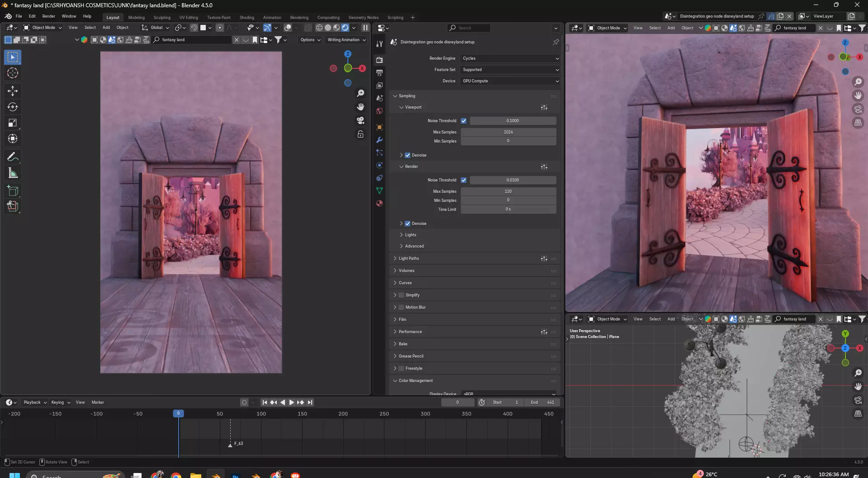The width and height of the screenshot is (868, 478).
Task: Pin the properties editor context
Action: click(556, 42)
